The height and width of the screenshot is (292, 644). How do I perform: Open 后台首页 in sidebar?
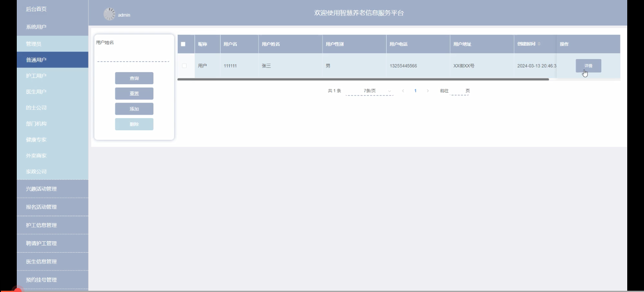coord(52,9)
